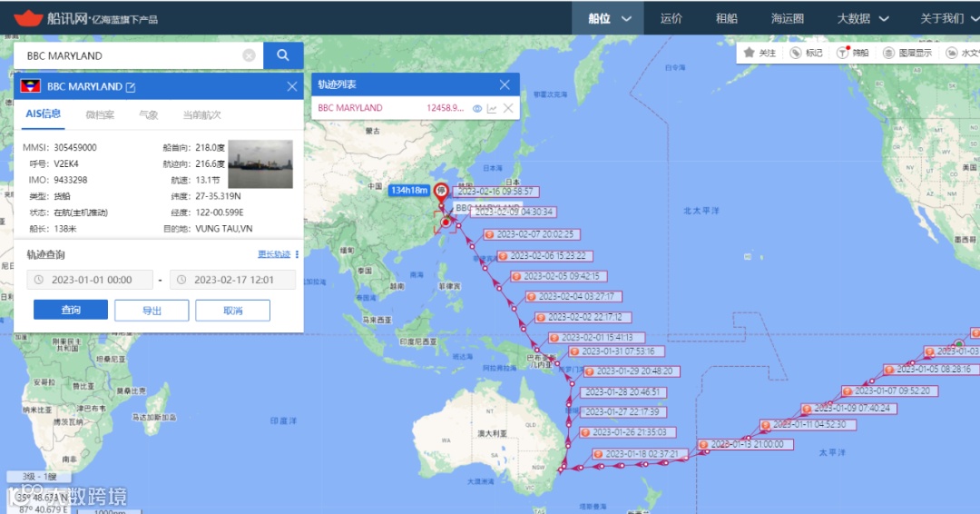The width and height of the screenshot is (980, 514).
Task: Open the three-dot options beside 更长轨迹
Action: coord(297,254)
